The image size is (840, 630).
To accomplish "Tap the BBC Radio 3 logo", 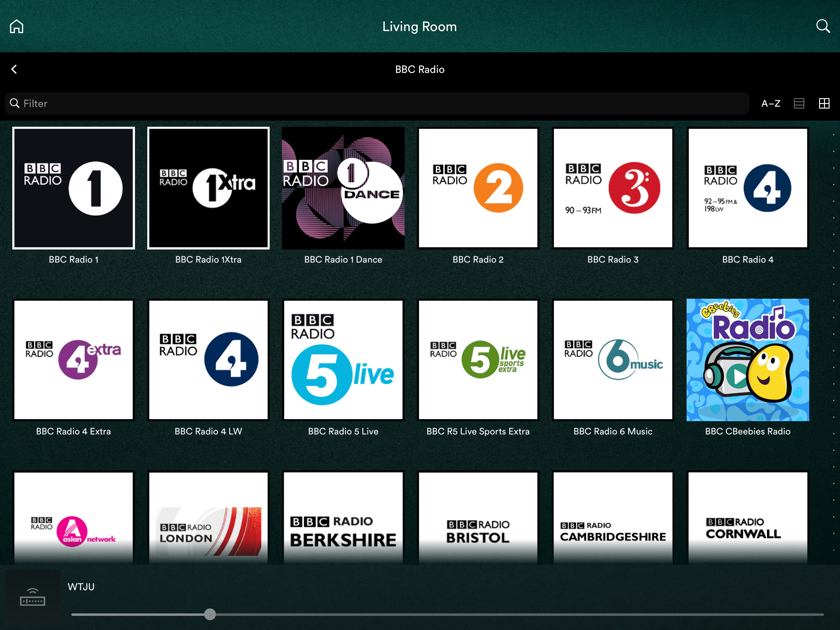I will [x=613, y=188].
